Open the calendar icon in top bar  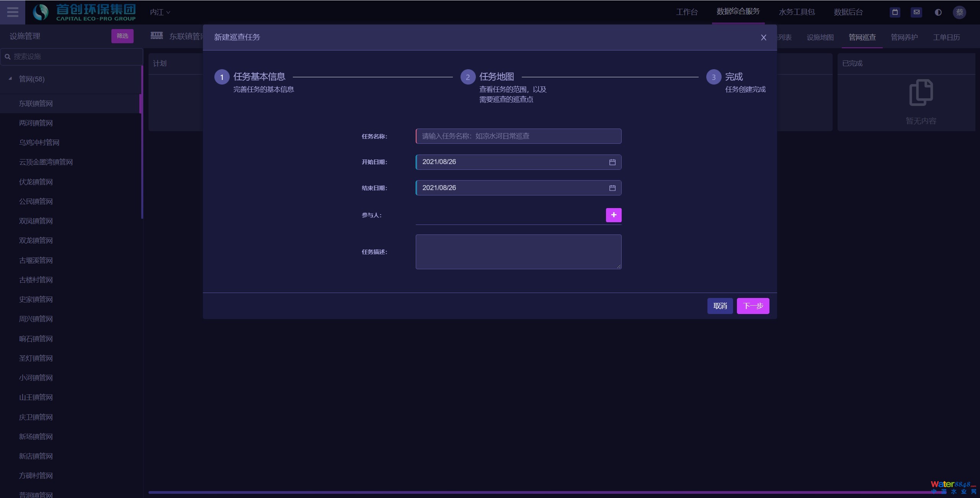[x=895, y=12]
